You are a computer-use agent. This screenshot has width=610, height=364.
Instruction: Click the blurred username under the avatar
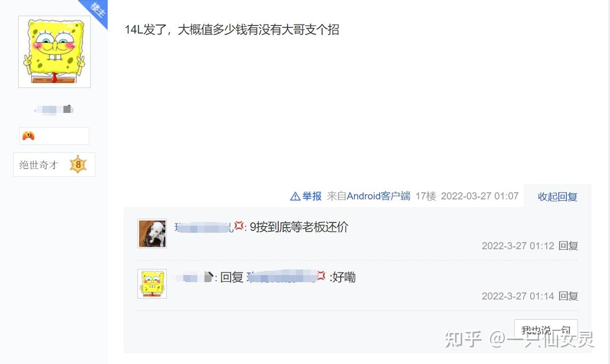point(54,109)
